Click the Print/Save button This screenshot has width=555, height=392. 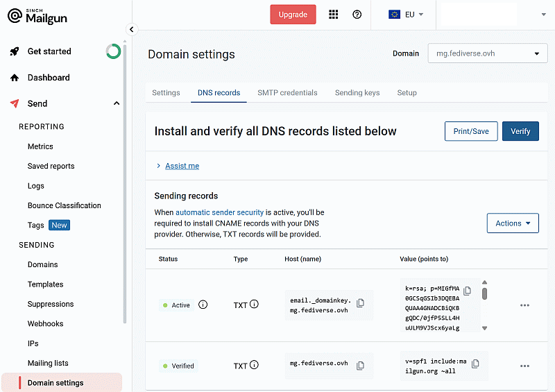471,131
